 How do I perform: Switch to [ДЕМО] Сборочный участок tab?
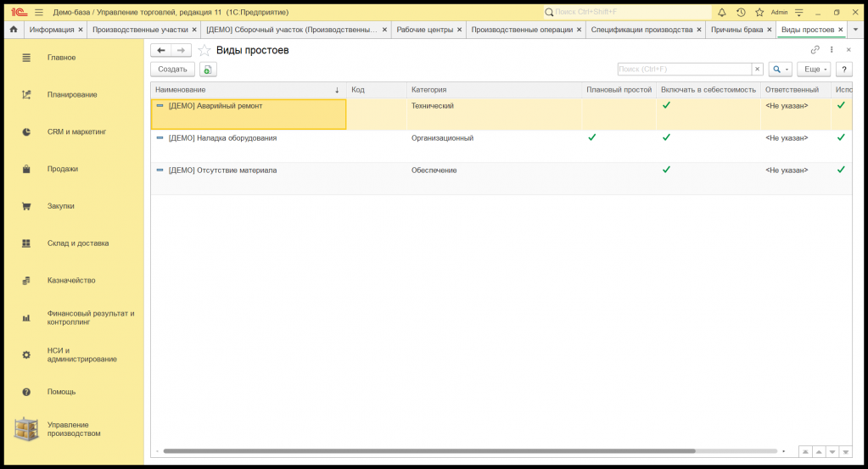(291, 30)
